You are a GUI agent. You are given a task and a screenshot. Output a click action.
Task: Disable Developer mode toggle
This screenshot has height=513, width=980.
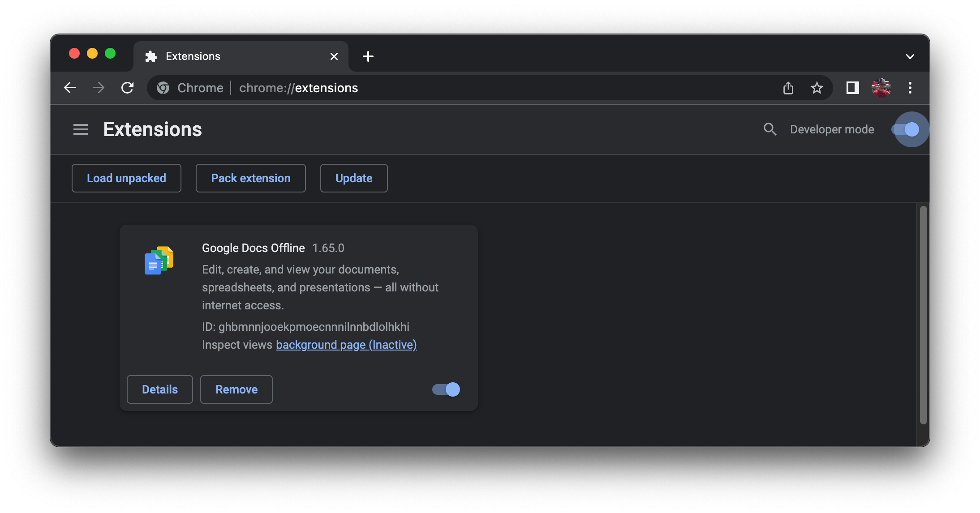pyautogui.click(x=906, y=129)
